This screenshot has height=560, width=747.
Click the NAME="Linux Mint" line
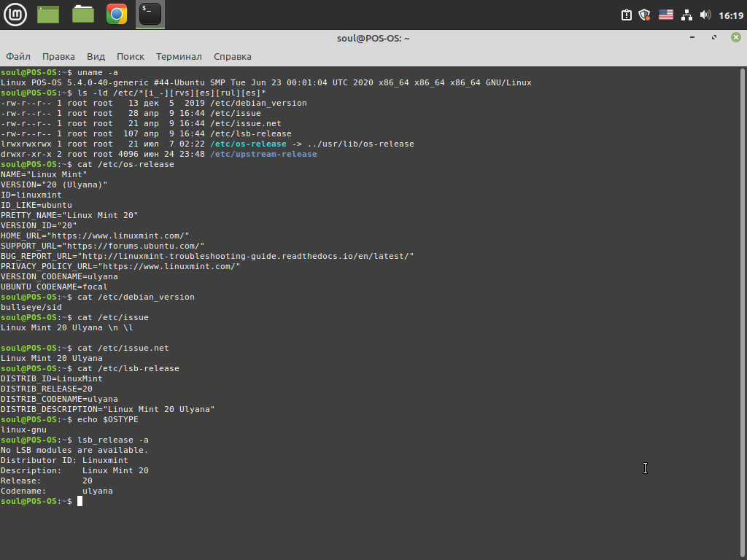coord(44,175)
